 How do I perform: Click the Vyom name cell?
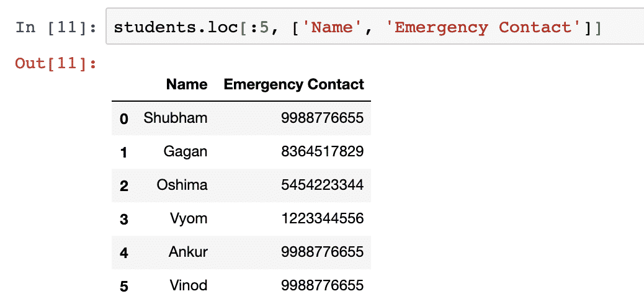click(x=189, y=219)
